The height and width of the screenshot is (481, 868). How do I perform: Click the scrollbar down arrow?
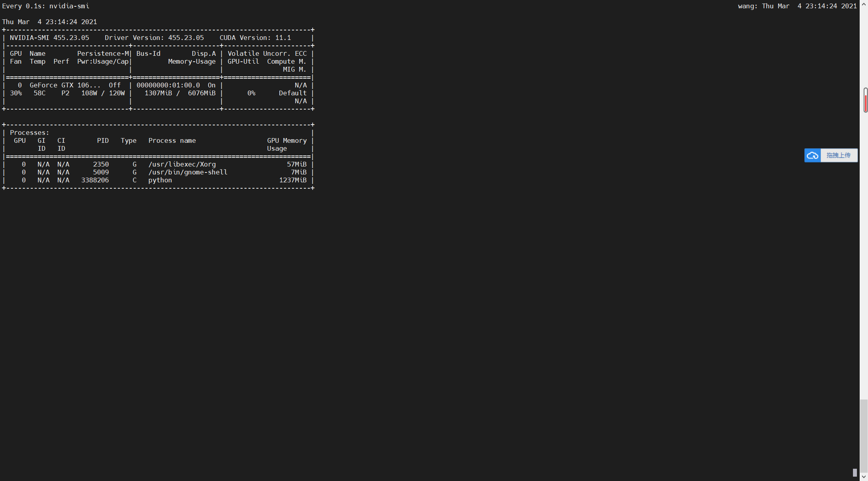(x=864, y=477)
